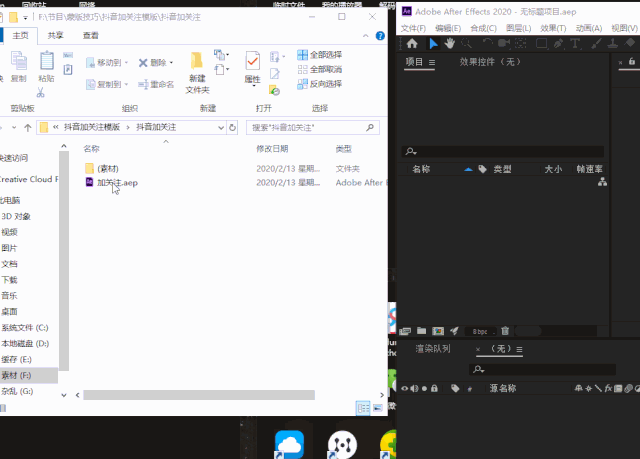Screen dimensions: 640x459
Task: Toggle solo column in timeline
Action: (424, 388)
